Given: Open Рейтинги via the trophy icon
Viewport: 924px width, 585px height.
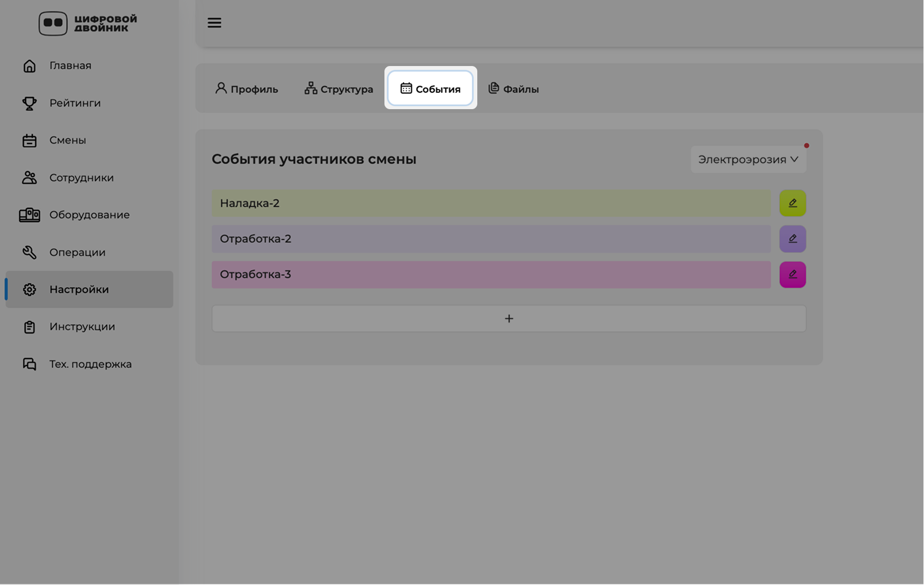Looking at the screenshot, I should click(x=29, y=103).
